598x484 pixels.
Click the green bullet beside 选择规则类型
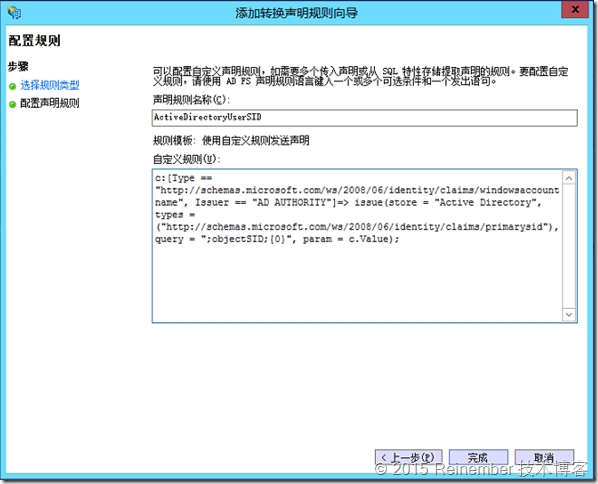pos(13,87)
